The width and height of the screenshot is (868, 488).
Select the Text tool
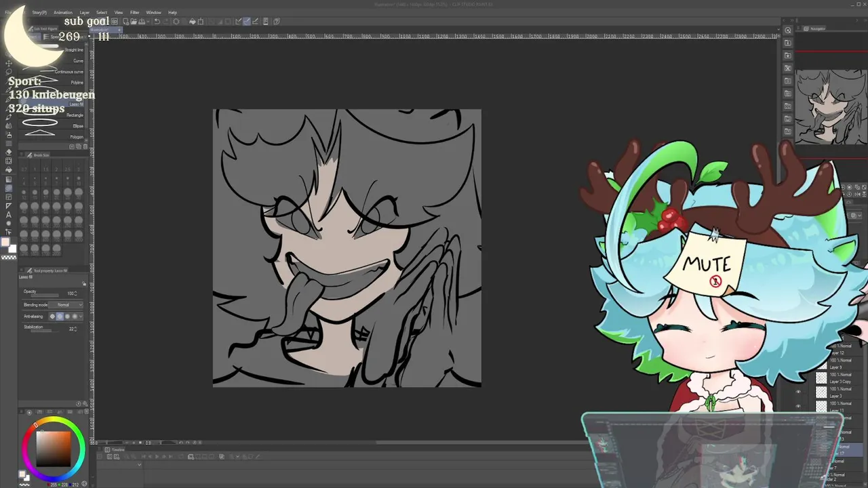[8, 214]
